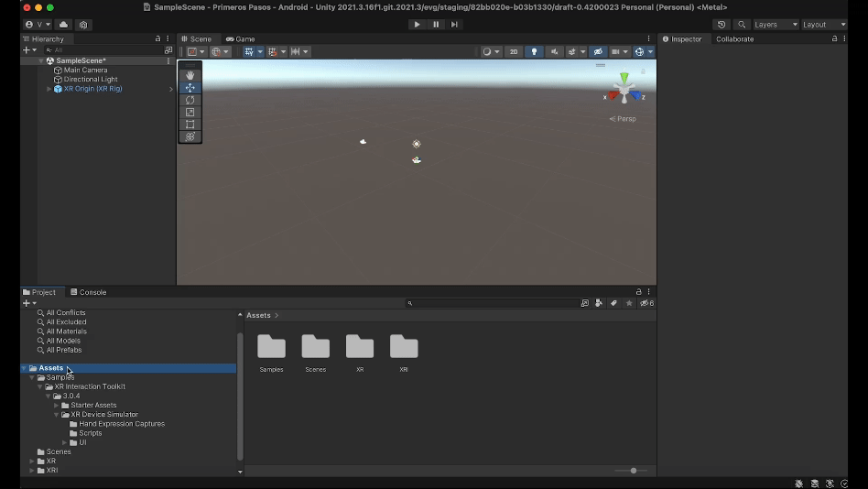The height and width of the screenshot is (489, 868).
Task: Select Directional Light in Hierarchy
Action: pos(91,79)
